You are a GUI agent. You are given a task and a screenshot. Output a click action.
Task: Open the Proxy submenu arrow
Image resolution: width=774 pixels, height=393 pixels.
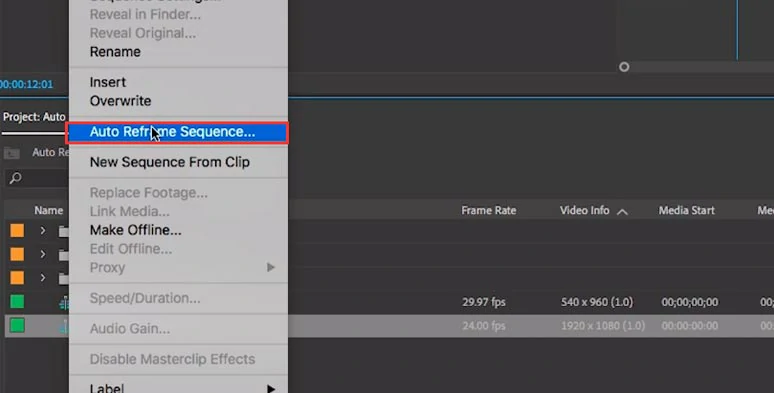pos(271,267)
